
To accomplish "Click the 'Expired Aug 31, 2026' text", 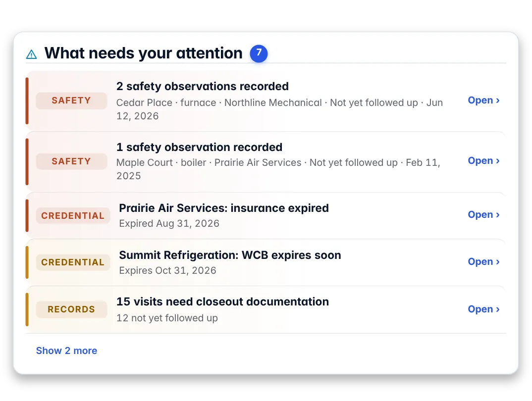I will tap(169, 223).
